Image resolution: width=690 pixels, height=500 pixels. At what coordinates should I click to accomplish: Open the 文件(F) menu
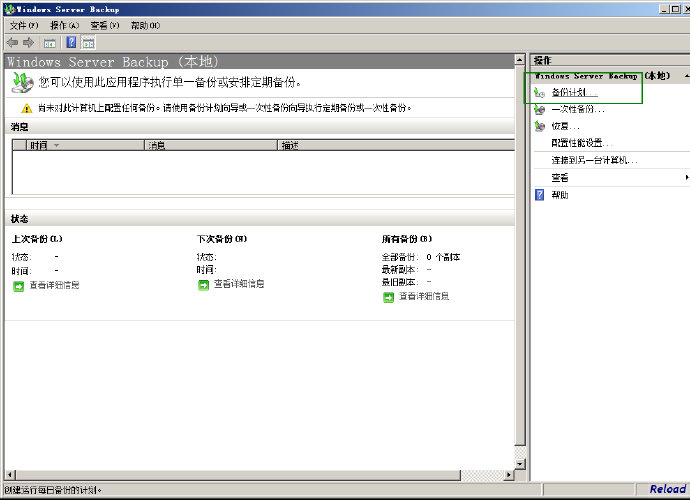coord(24,26)
